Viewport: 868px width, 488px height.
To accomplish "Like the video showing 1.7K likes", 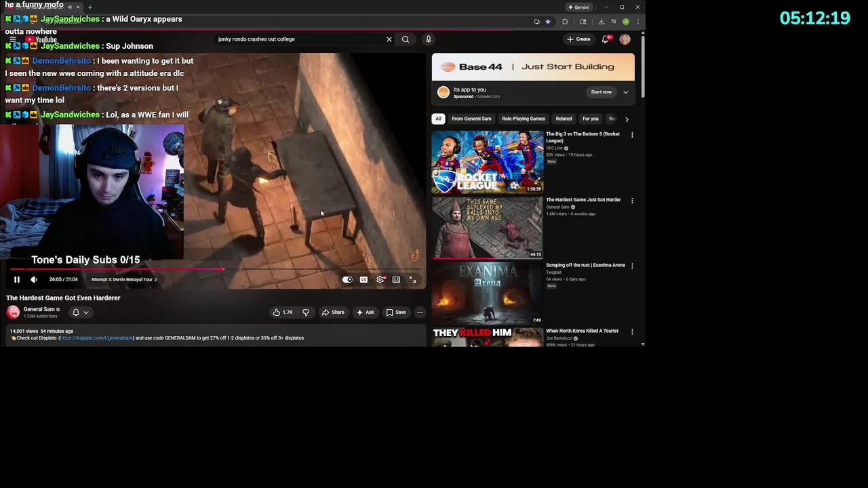I will coord(283,312).
